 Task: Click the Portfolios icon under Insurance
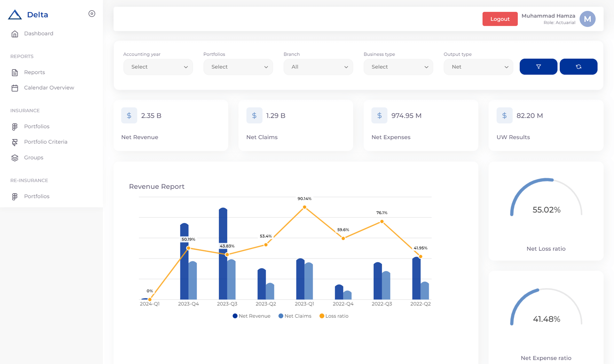(14, 127)
